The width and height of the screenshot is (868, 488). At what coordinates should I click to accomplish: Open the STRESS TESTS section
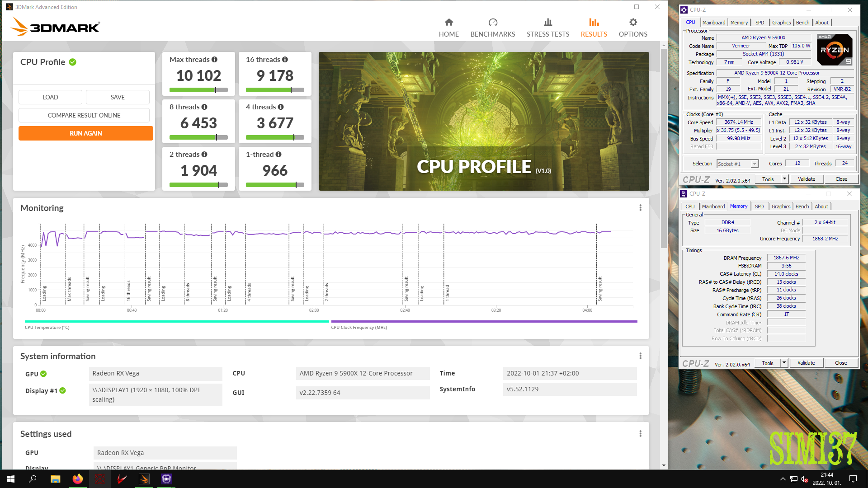point(548,28)
